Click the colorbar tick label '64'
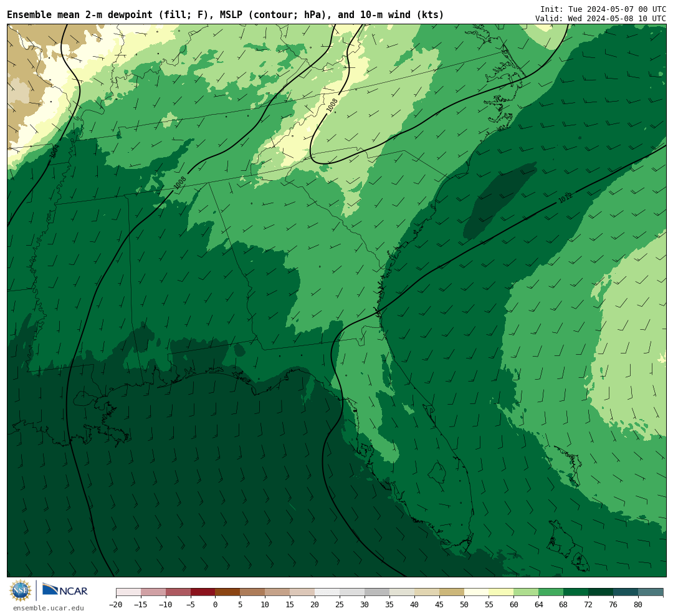 point(539,604)
